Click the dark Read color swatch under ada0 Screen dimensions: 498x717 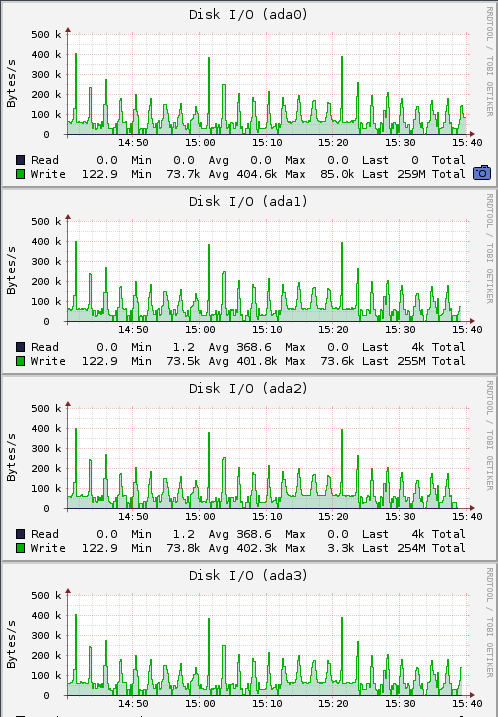(x=20, y=160)
